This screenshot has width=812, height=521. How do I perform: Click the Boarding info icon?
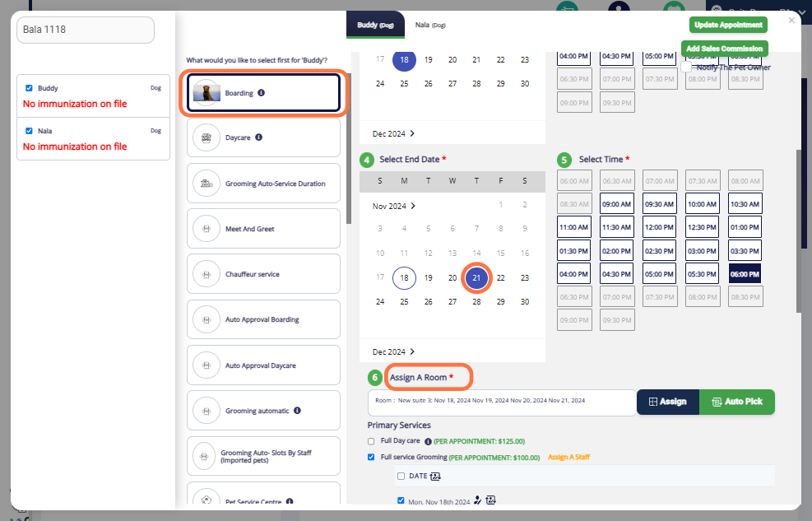[x=261, y=93]
